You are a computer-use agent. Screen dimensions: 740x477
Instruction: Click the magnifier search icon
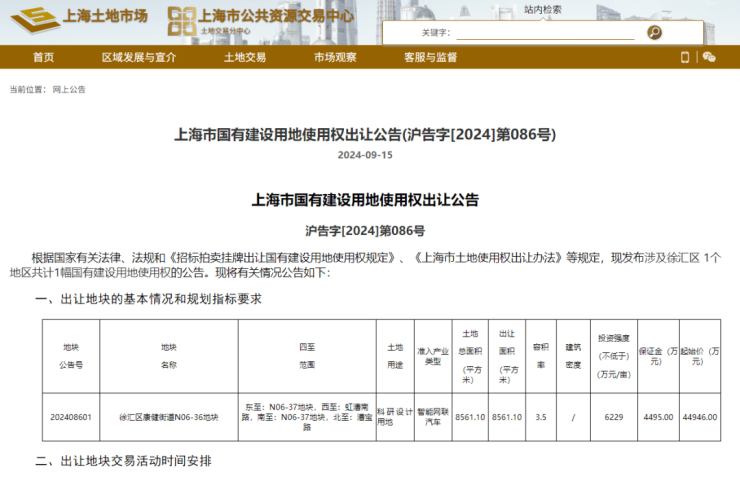tap(654, 32)
